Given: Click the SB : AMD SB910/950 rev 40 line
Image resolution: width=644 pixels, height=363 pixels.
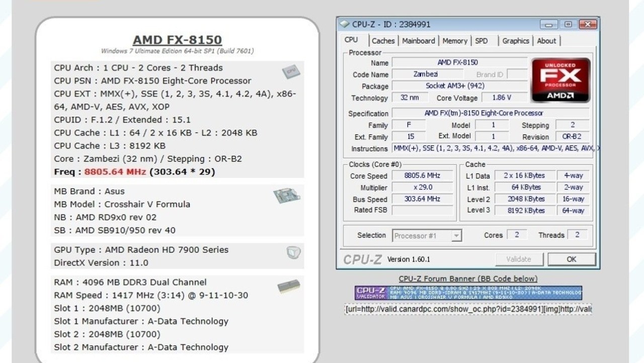Looking at the screenshot, I should [115, 231].
